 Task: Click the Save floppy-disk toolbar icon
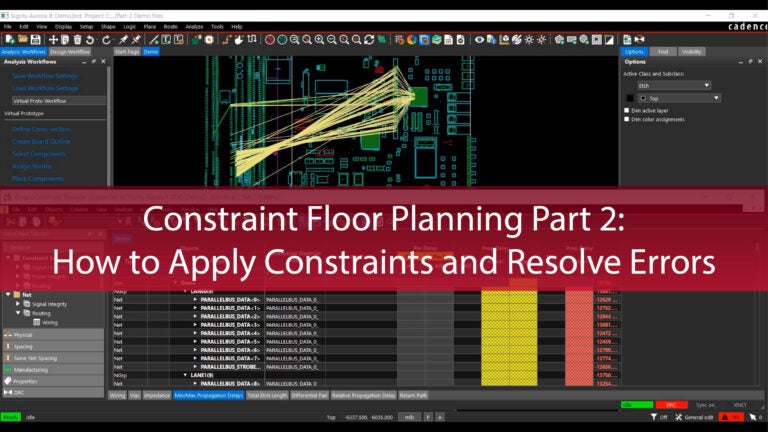click(35, 40)
